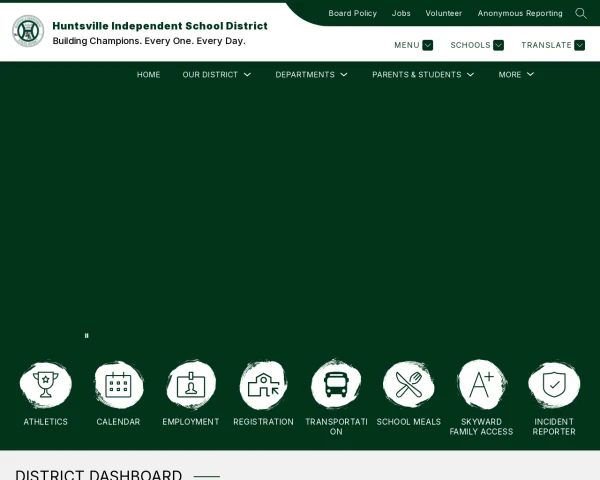Go to the HOME navigation item

pos(148,75)
